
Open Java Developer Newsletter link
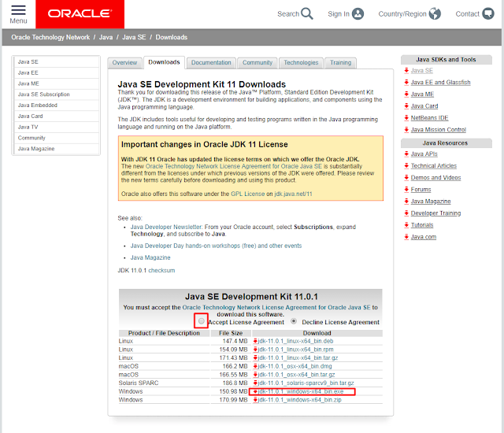click(166, 227)
